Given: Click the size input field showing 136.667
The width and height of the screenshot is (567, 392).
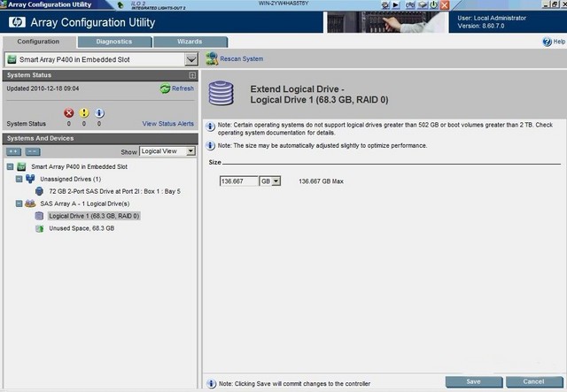Looking at the screenshot, I should tap(238, 181).
